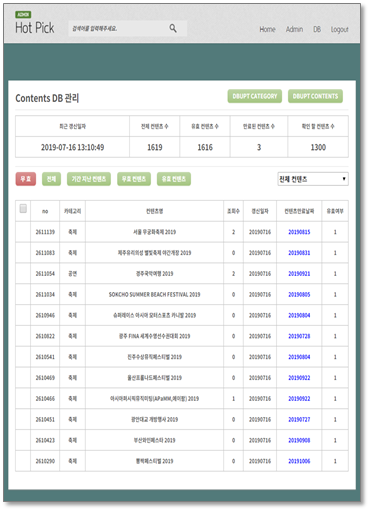Screen dimensions: 370x511
Task: Click the total contents count 1619
Action: point(155,147)
